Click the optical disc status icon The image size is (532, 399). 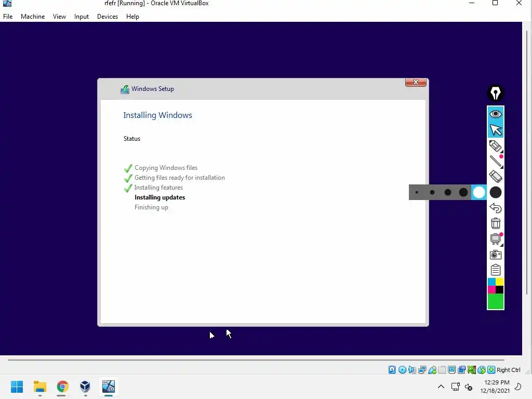[402, 370]
